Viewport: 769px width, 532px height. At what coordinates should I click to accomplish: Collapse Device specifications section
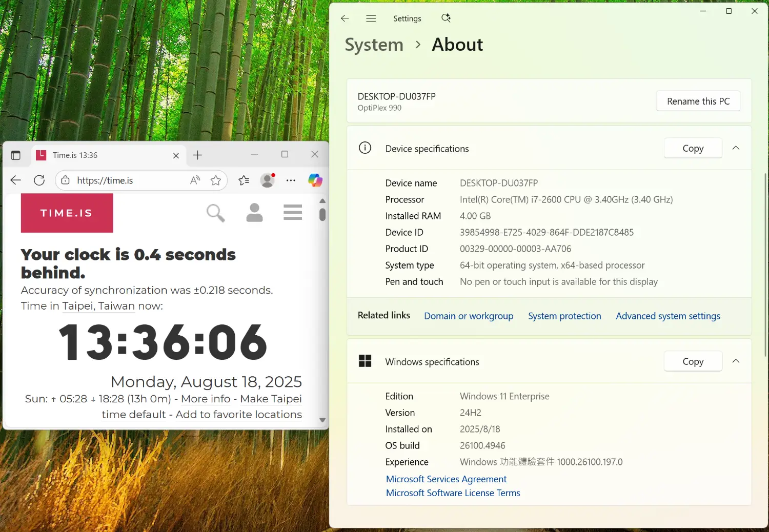736,148
